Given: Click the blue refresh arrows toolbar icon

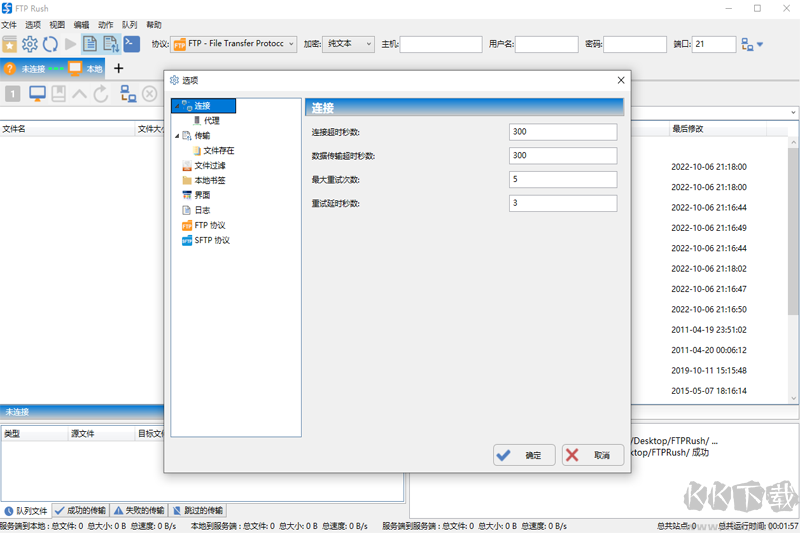Looking at the screenshot, I should (x=50, y=44).
